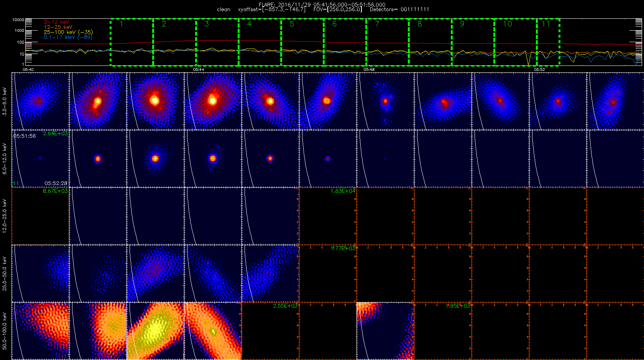Open the third-column 50.0-100.0 keV image
Screen dimensions: 644x360
155,331
